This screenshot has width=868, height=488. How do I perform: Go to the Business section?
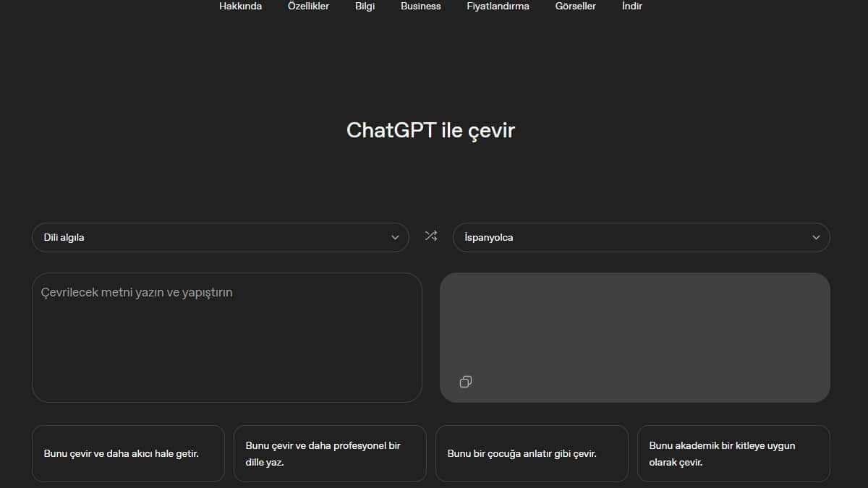pyautogui.click(x=420, y=6)
